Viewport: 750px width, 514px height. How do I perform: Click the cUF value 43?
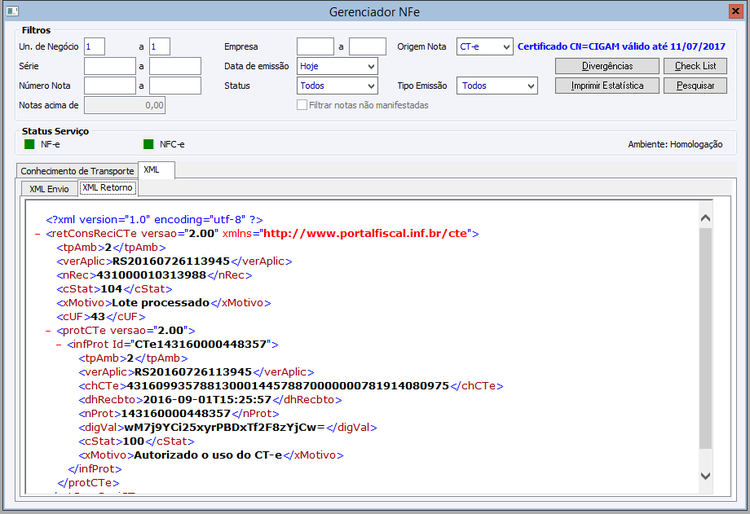98,317
